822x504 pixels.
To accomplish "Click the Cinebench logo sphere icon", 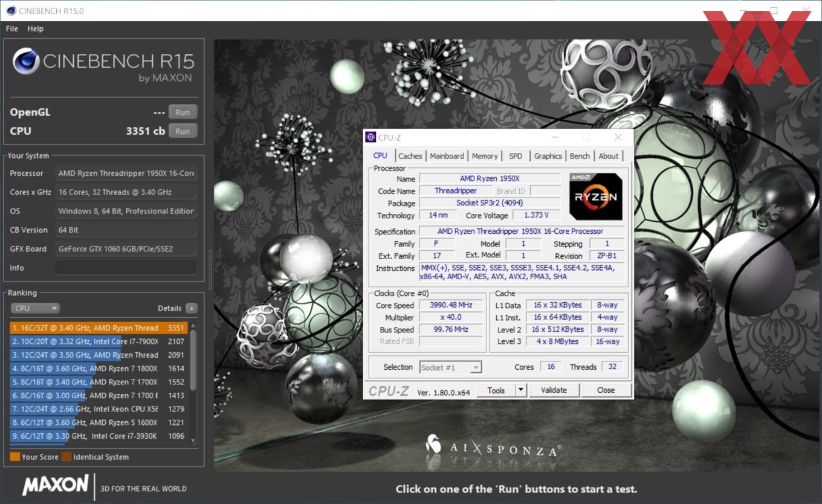I will pyautogui.click(x=26, y=61).
